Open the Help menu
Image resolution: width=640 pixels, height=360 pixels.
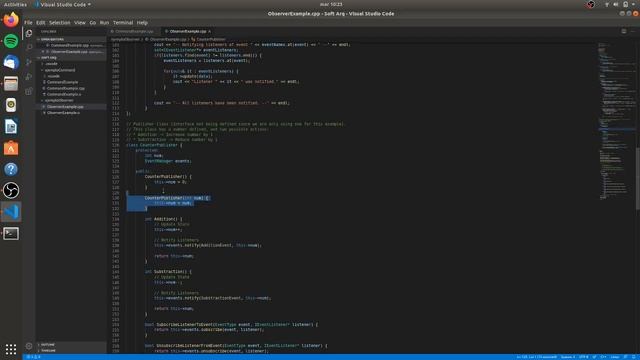click(x=142, y=23)
